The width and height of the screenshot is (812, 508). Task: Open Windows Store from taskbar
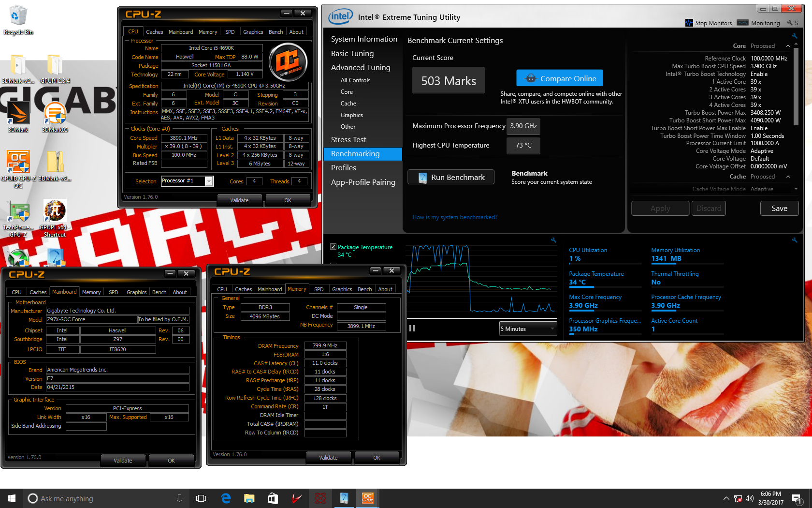point(273,498)
